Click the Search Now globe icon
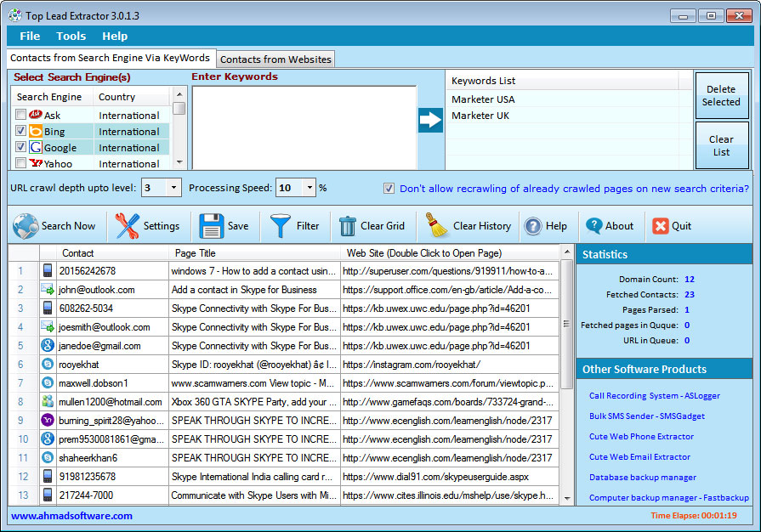The image size is (761, 532). (26, 226)
